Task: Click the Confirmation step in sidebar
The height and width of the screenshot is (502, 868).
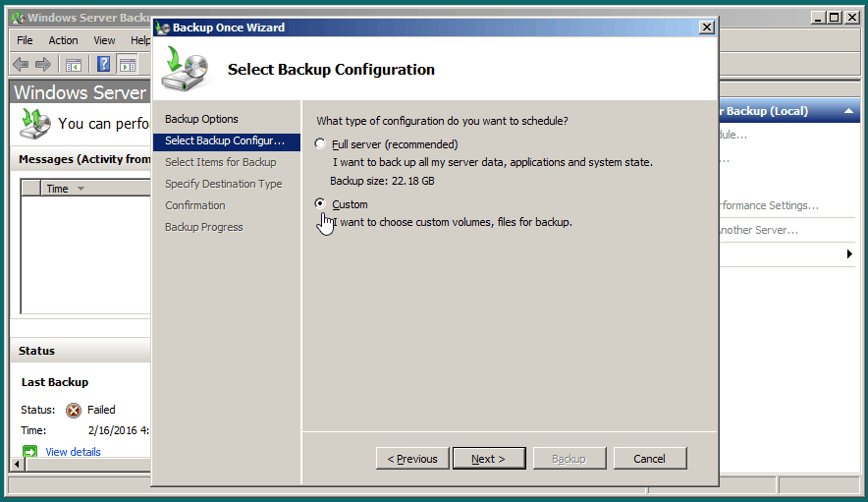Action: (194, 205)
